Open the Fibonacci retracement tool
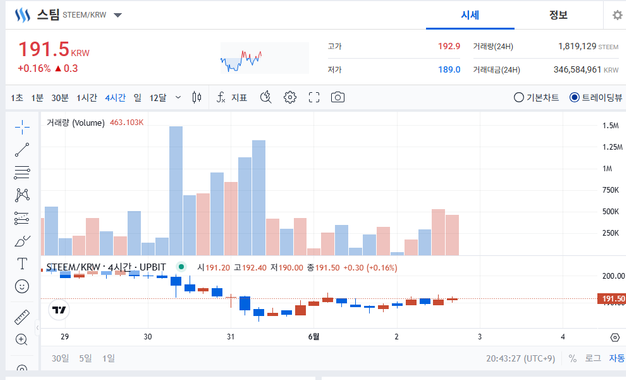Image resolution: width=626 pixels, height=380 pixels. [x=22, y=172]
